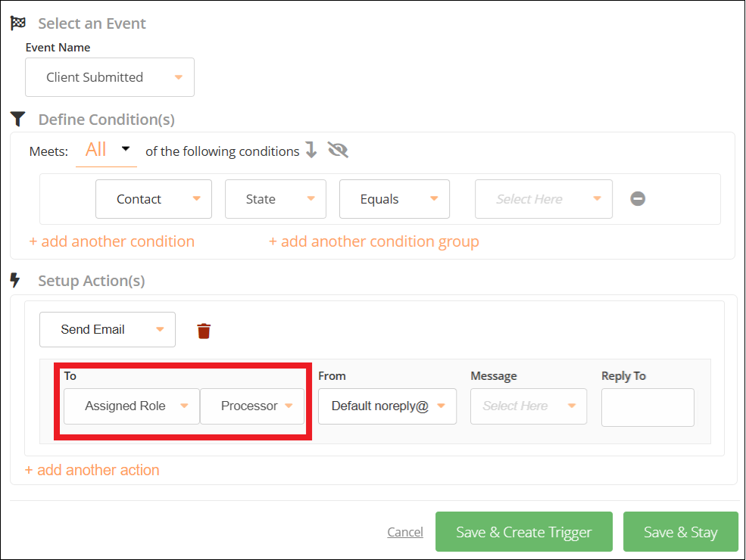Open the condition value Select Here dropdown
This screenshot has width=746, height=560.
pos(544,199)
